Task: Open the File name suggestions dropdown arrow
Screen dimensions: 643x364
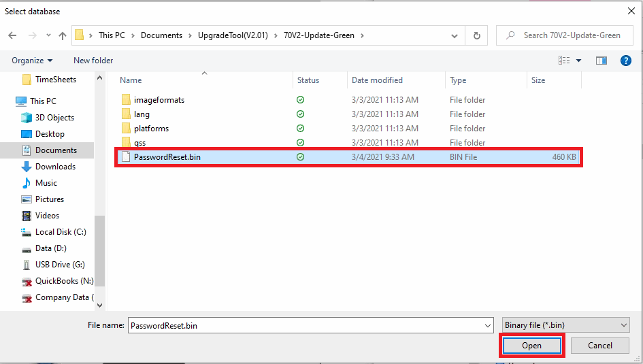Action: [x=488, y=326]
